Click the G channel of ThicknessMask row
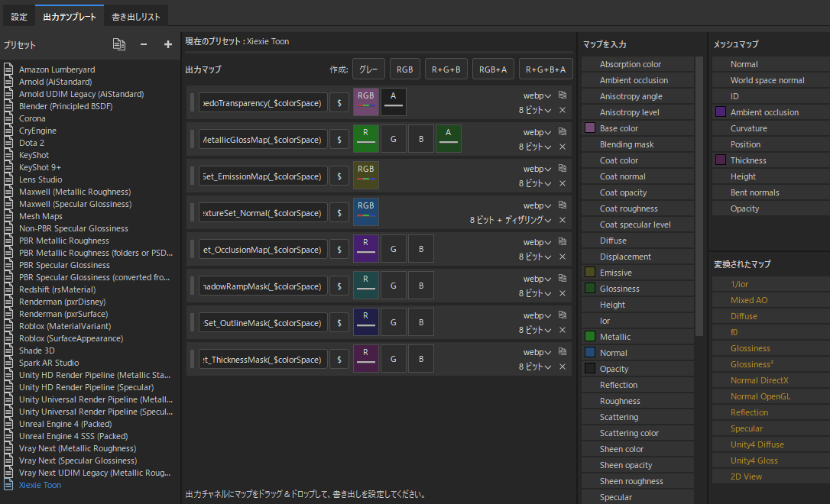830x504 pixels. tap(394, 359)
